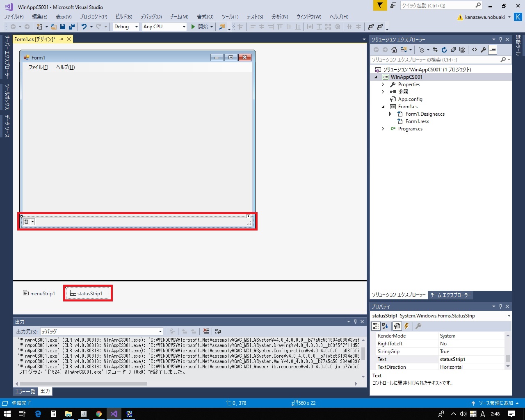The width and height of the screenshot is (525, 420).
Task: Open the ファイル(F) menu in Visual Studio
Action: click(x=14, y=17)
